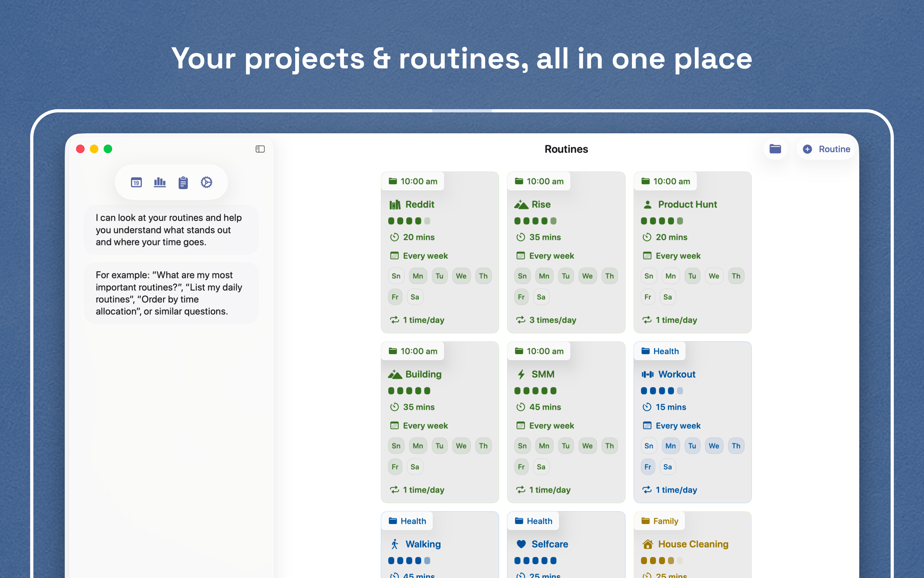Click the House Cleaning house icon

click(647, 544)
